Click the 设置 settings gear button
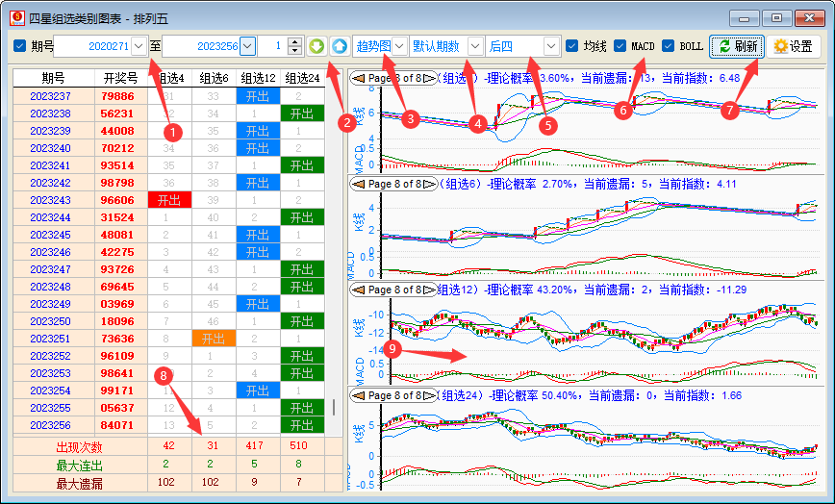Image resolution: width=835 pixels, height=504 pixels. pyautogui.click(x=793, y=46)
